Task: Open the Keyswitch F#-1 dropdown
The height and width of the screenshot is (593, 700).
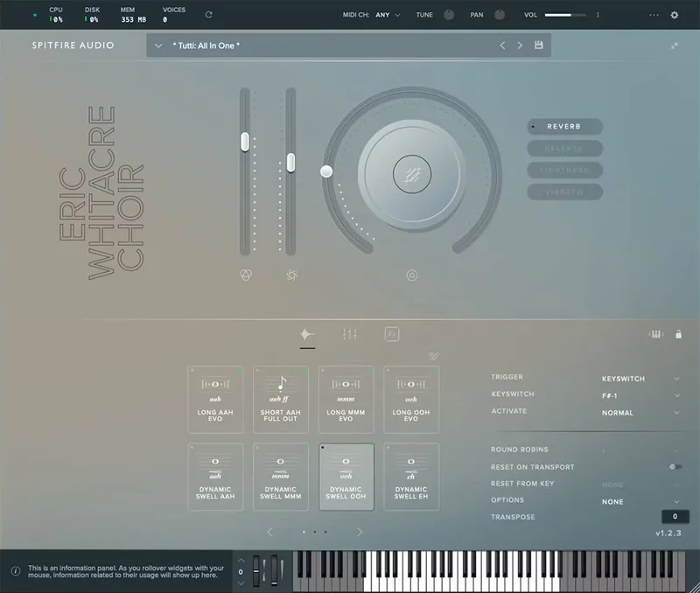Action: click(640, 395)
